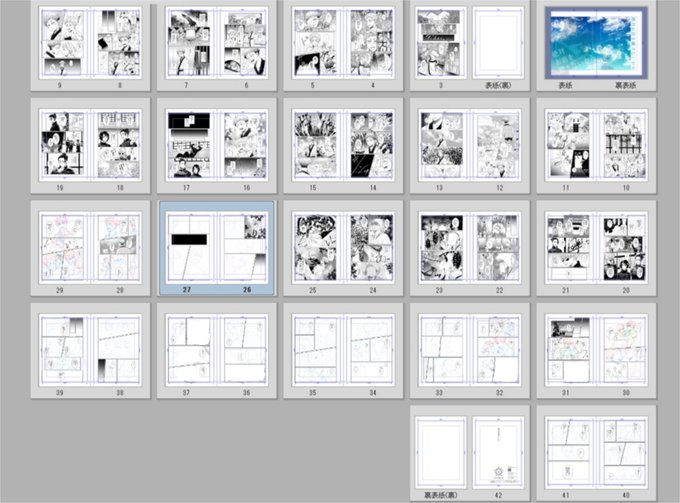Choose page 22 thumbnail

[x=498, y=248]
